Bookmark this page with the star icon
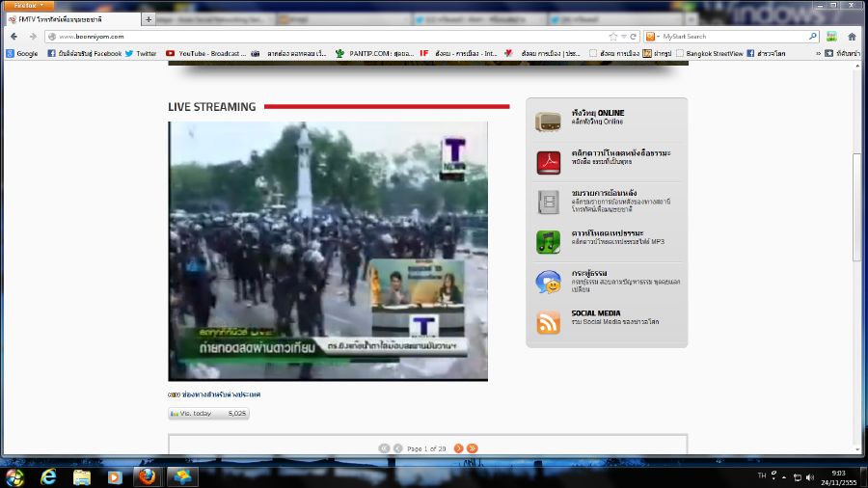 point(613,37)
